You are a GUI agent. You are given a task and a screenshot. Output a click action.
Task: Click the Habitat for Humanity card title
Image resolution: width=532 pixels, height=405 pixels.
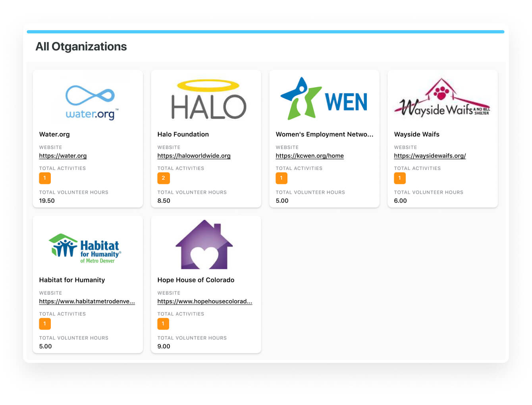click(72, 280)
